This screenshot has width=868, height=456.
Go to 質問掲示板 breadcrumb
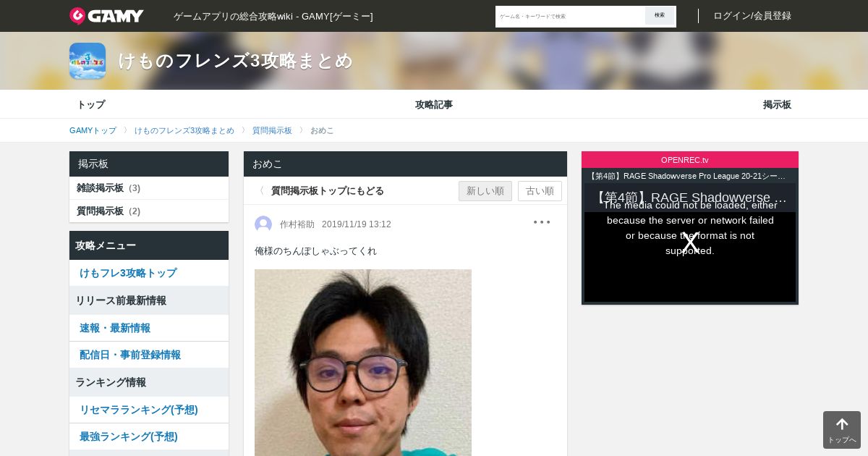coord(272,130)
